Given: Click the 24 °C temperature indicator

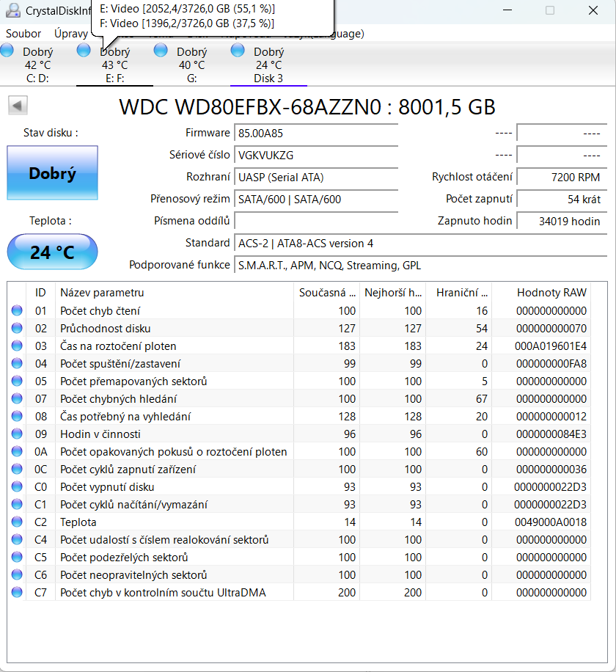Looking at the screenshot, I should 51,252.
